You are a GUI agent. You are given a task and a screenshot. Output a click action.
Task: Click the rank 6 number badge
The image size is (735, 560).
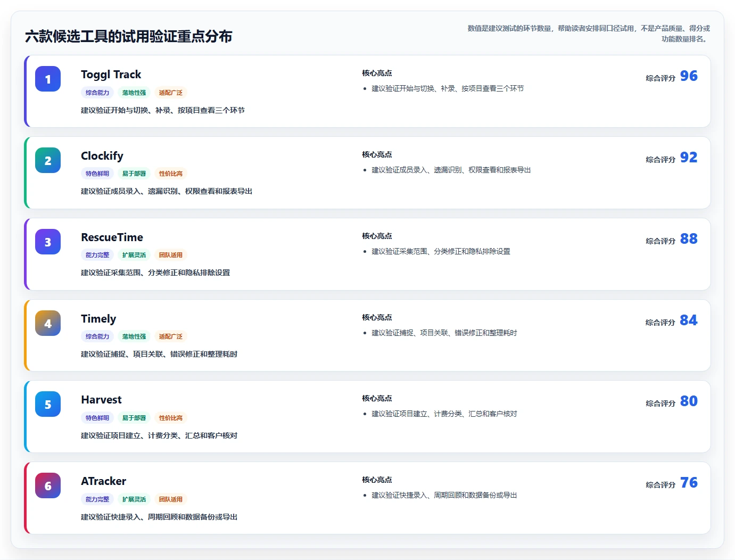point(48,485)
